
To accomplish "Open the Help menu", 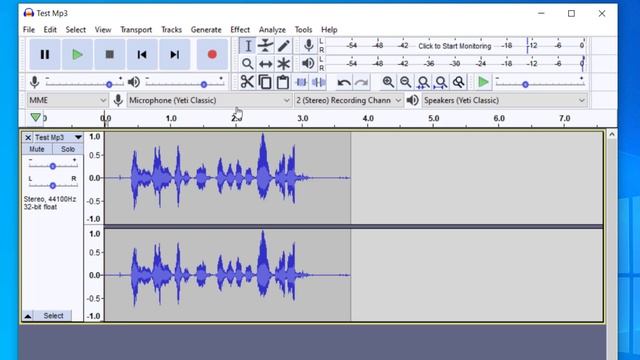I will [x=329, y=29].
